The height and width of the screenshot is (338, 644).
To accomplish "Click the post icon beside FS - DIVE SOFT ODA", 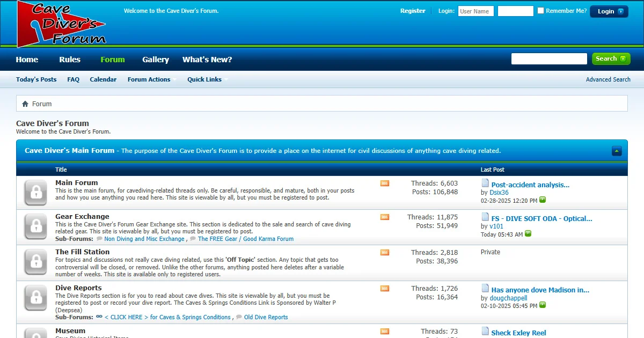I will coord(485,217).
